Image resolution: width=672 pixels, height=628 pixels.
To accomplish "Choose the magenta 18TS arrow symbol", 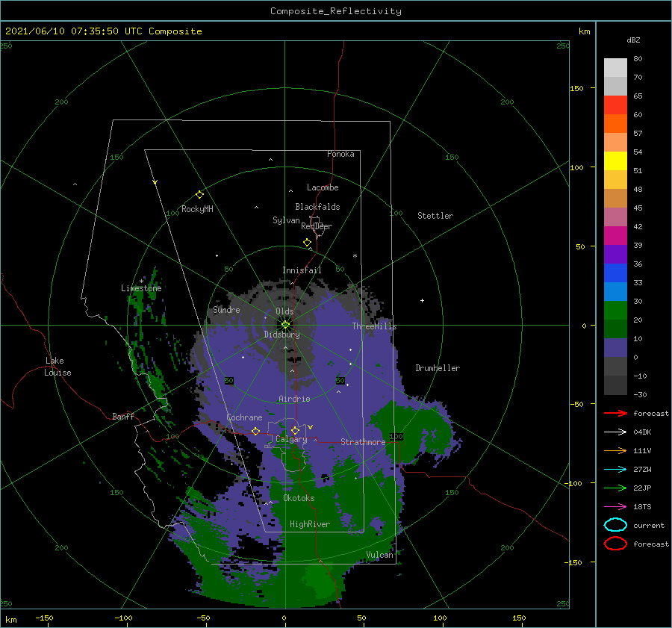I will 615,507.
